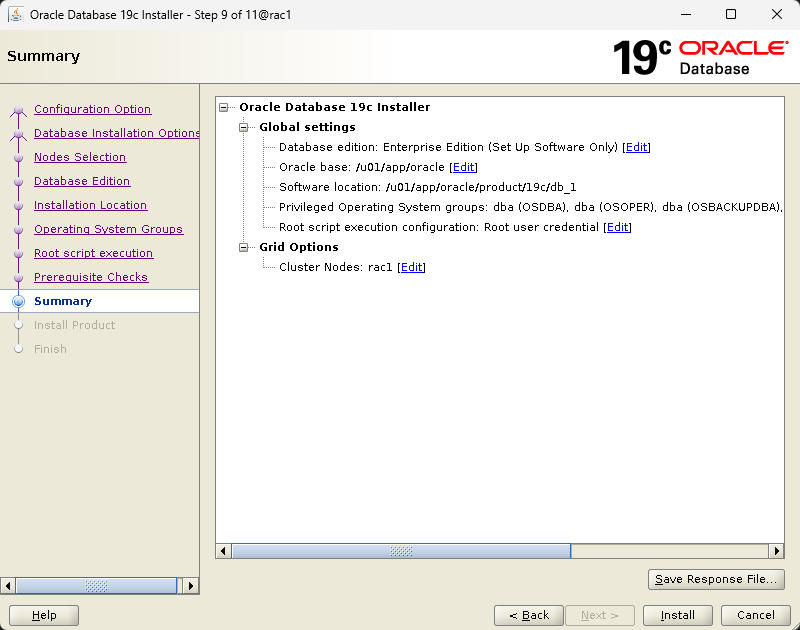Click the steps panel horizontal scrollbar thumb
Screen dimensions: 800x630
pyautogui.click(x=96, y=586)
